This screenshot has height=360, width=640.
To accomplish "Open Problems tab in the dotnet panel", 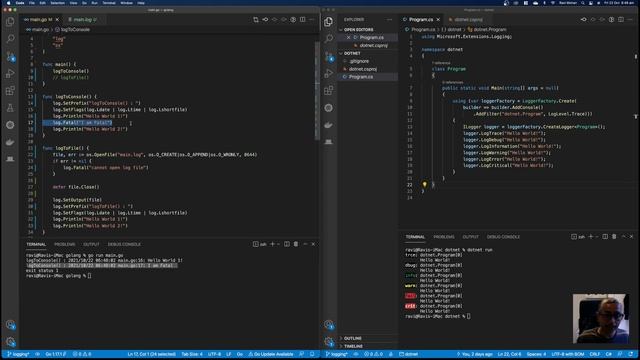I will pyautogui.click(x=444, y=236).
